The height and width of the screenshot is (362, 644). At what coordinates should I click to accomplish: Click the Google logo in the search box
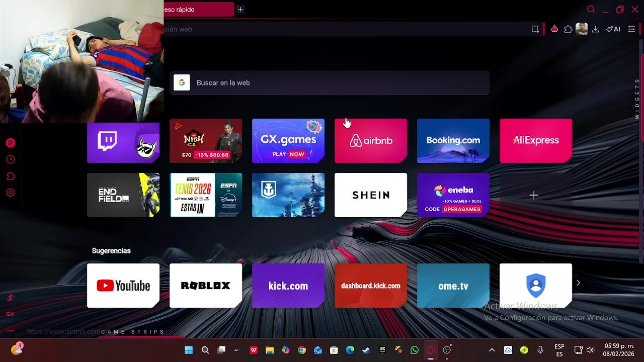[182, 82]
